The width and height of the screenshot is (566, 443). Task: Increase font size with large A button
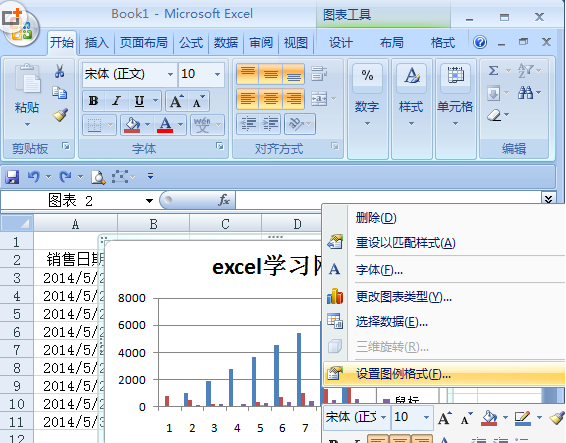click(176, 101)
